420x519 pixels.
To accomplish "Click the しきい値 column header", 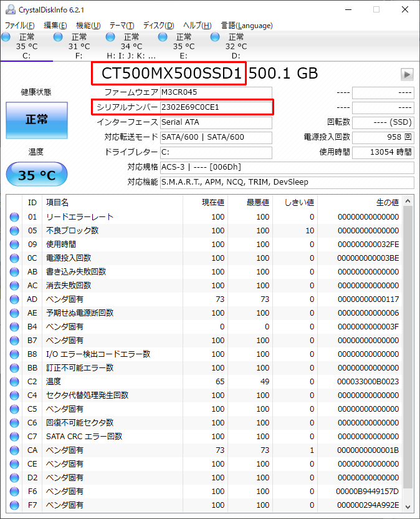I will (x=295, y=203).
